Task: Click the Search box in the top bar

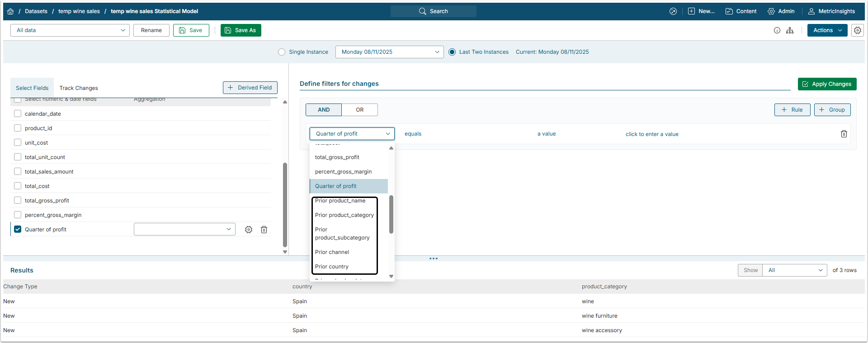Action: click(433, 11)
